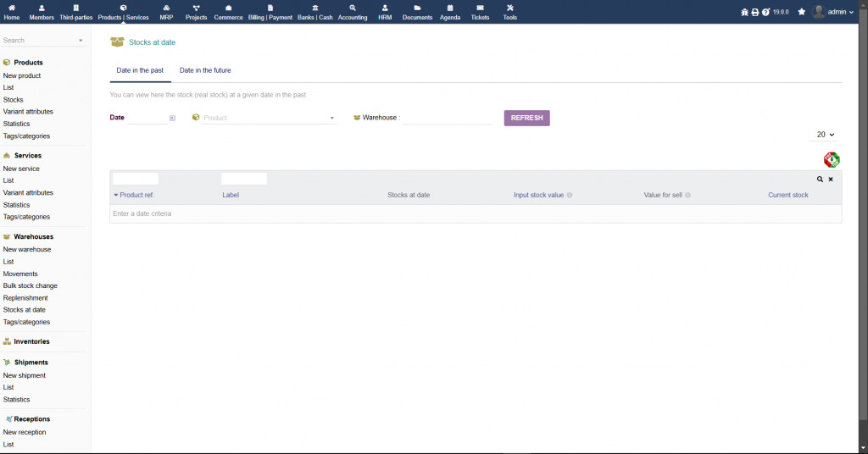The width and height of the screenshot is (868, 454).
Task: Click the info icon beside Value for sell
Action: (x=687, y=195)
